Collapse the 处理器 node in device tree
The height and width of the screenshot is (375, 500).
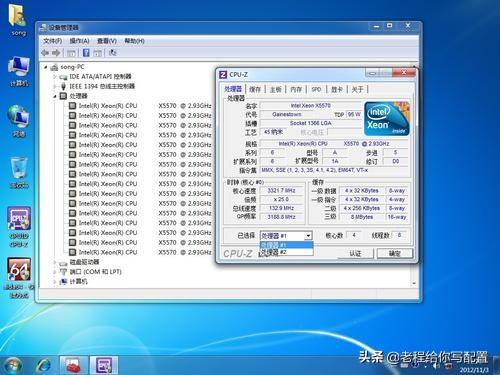[55, 96]
